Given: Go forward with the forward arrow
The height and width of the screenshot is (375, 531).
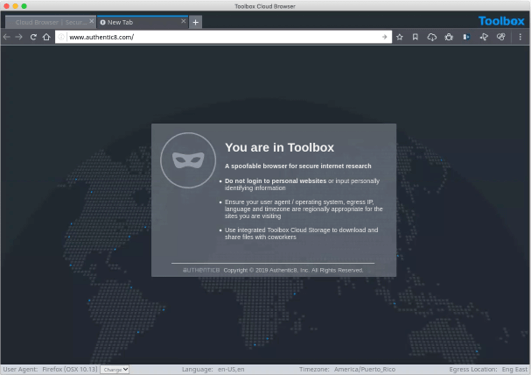Looking at the screenshot, I should pyautogui.click(x=19, y=37).
